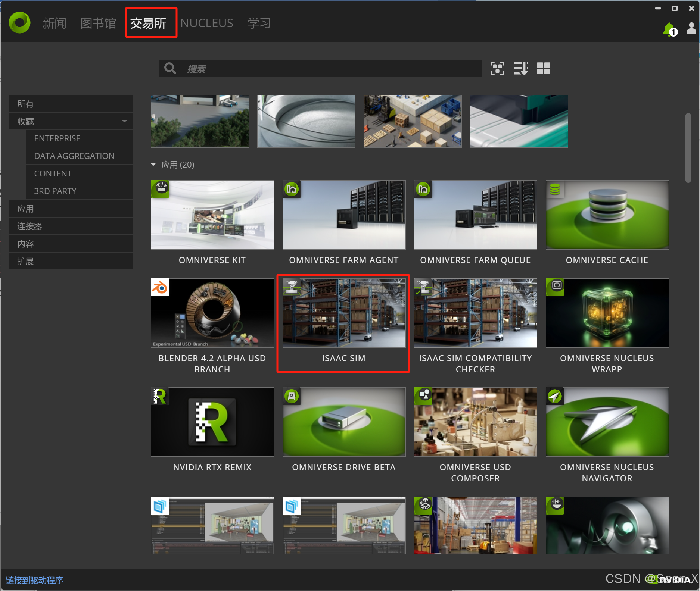Click the Omniverse Cache database icon
The height and width of the screenshot is (591, 700).
(555, 189)
